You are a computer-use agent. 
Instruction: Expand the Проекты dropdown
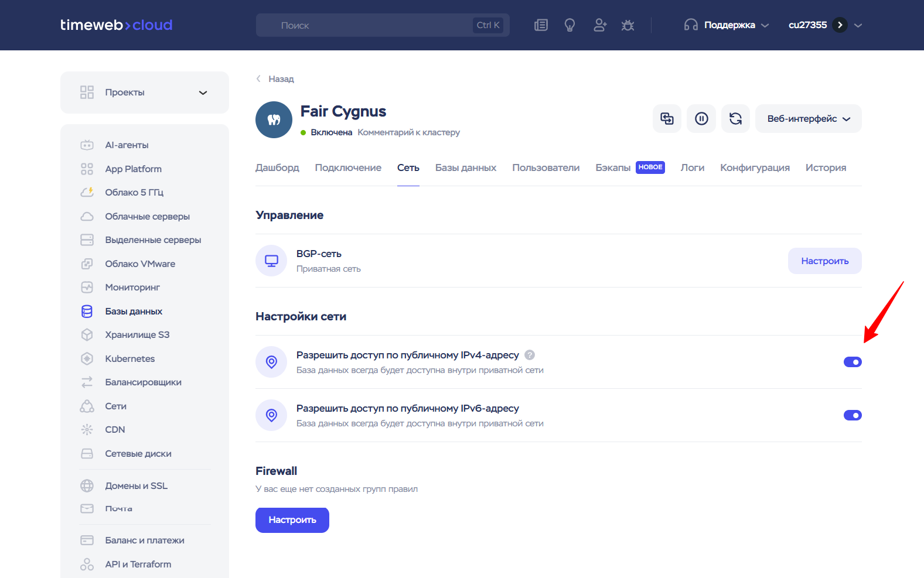point(145,93)
